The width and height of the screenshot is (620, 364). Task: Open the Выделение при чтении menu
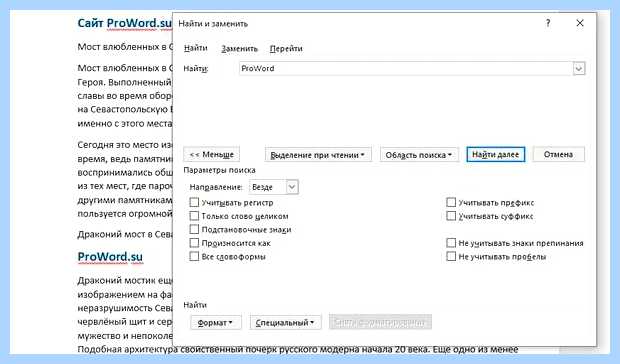coord(318,155)
